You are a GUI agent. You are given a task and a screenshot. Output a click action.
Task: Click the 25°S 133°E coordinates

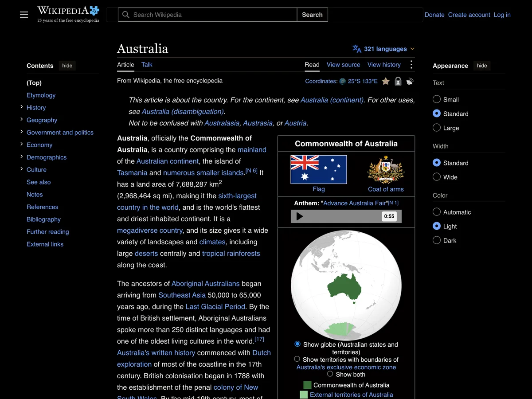coord(363,81)
